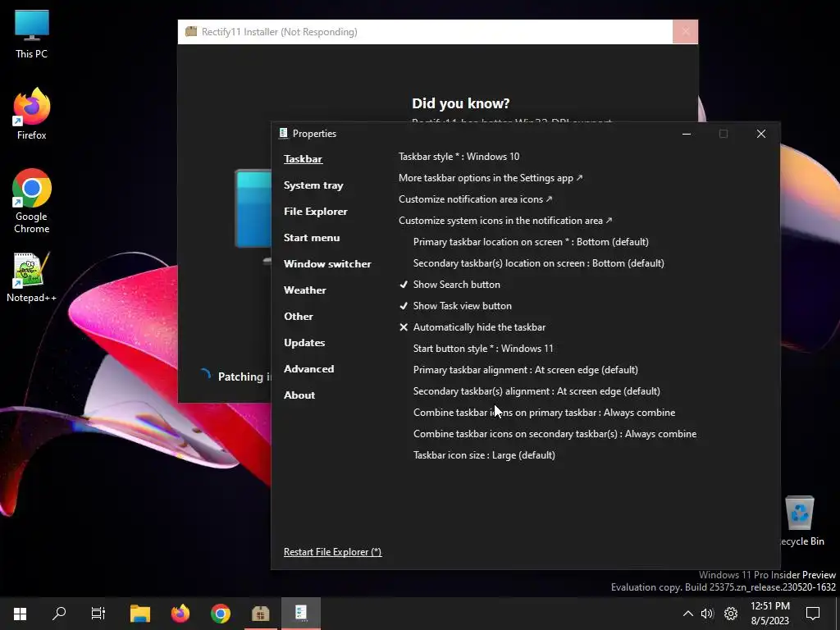Open Task View on taskbar
The height and width of the screenshot is (630, 840).
point(98,614)
